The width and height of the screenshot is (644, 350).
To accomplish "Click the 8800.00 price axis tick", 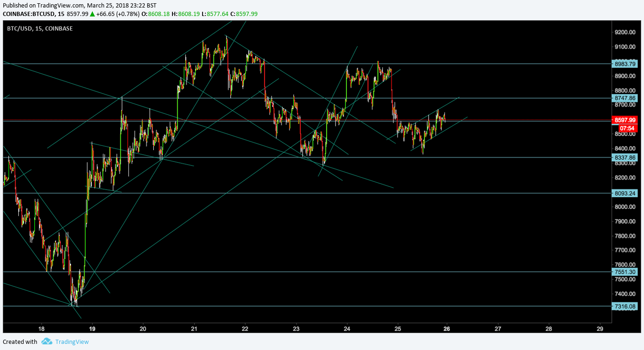I will (x=625, y=91).
